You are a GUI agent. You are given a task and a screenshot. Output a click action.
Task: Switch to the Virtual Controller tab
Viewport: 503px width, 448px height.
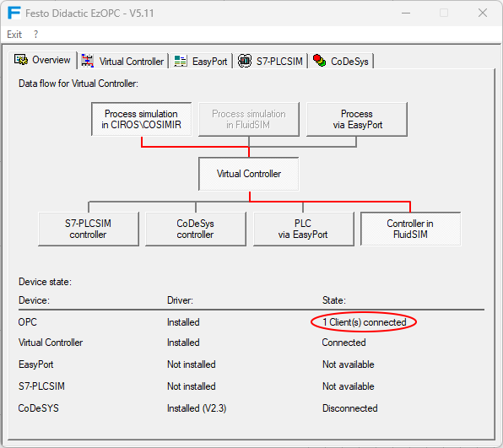tap(123, 61)
